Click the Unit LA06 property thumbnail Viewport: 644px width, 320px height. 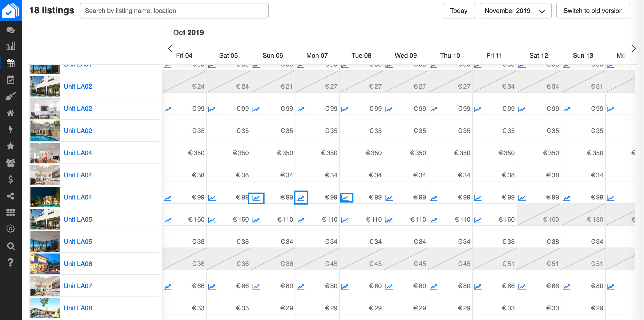tap(45, 263)
